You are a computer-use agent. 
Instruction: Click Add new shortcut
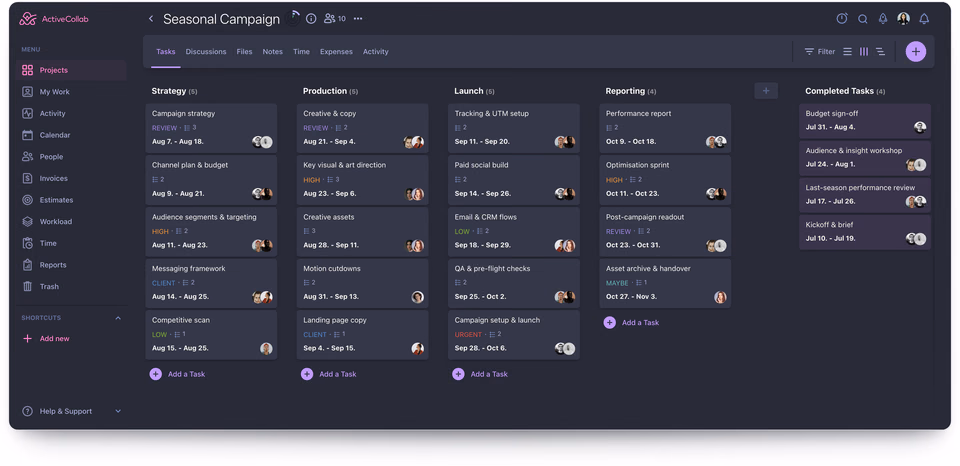coord(46,339)
